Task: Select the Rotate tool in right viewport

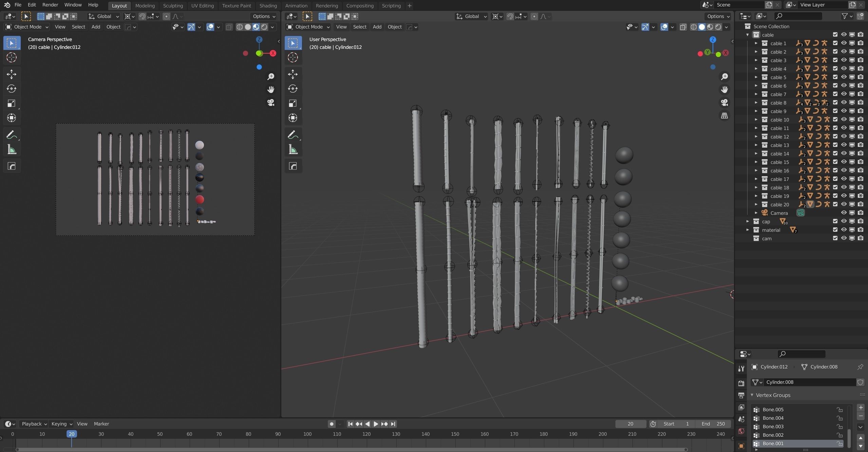Action: tap(293, 89)
